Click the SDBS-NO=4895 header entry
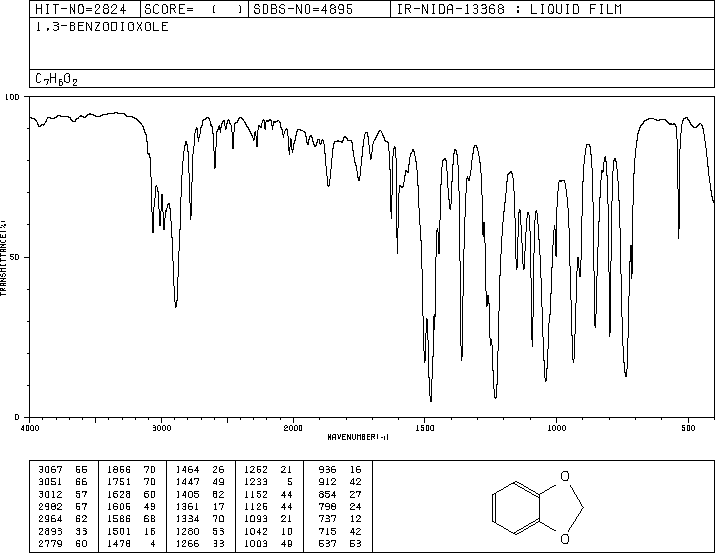The width and height of the screenshot is (715, 553). click(x=303, y=9)
